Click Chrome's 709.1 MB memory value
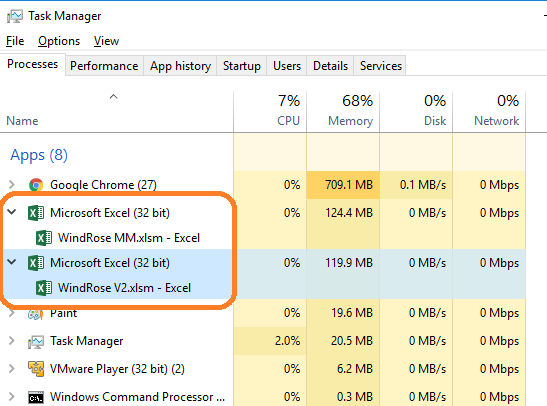The image size is (547, 406). [349, 185]
